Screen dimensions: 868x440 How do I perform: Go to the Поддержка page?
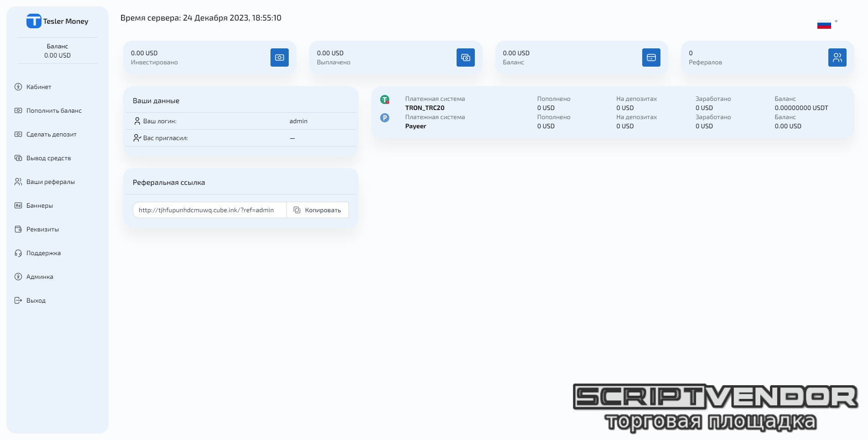click(43, 253)
